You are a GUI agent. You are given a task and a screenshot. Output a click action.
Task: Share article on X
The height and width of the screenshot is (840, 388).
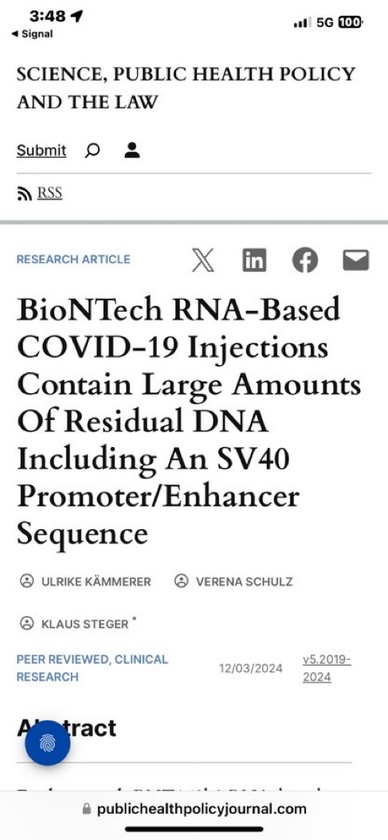[x=203, y=260]
